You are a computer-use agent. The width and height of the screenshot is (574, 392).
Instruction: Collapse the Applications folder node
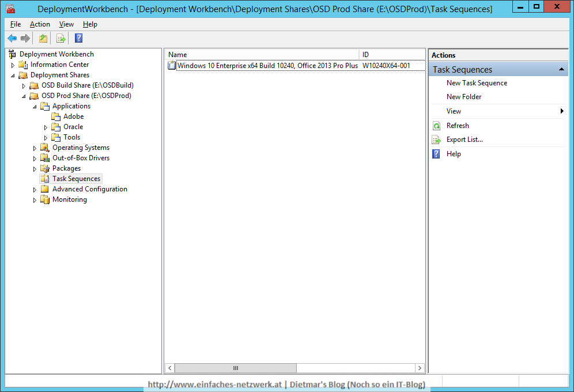coord(35,107)
